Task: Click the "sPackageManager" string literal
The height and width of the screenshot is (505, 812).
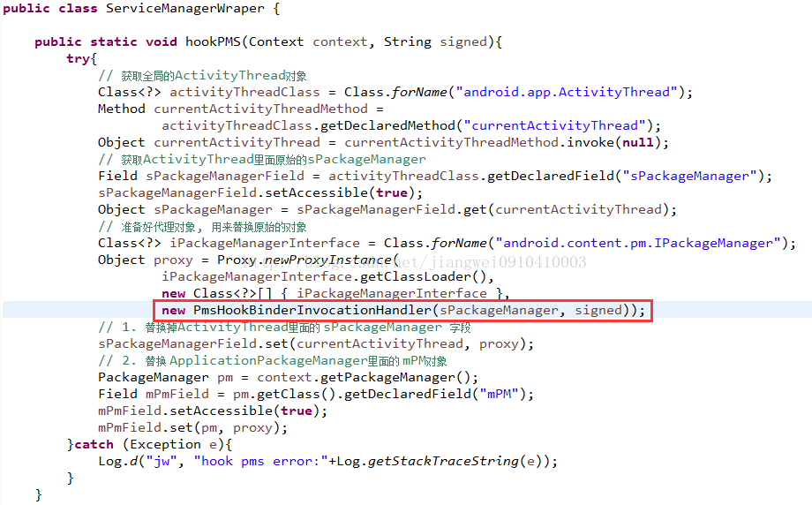Action: coord(690,176)
